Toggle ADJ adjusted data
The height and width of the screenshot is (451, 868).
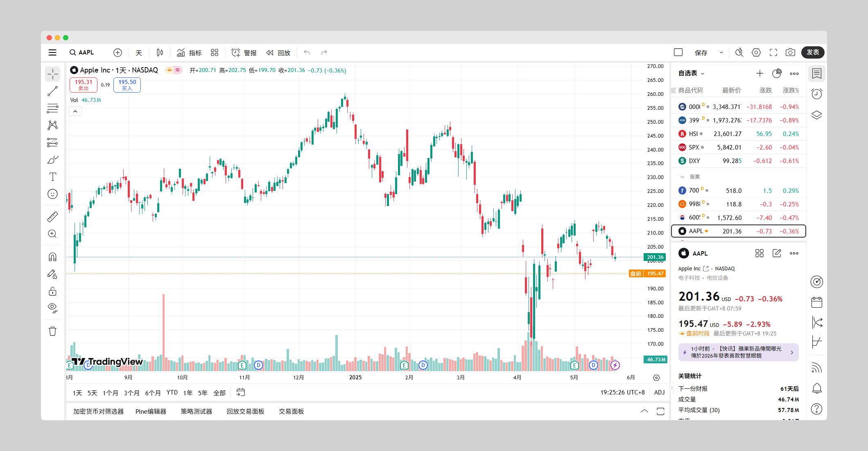click(x=659, y=392)
